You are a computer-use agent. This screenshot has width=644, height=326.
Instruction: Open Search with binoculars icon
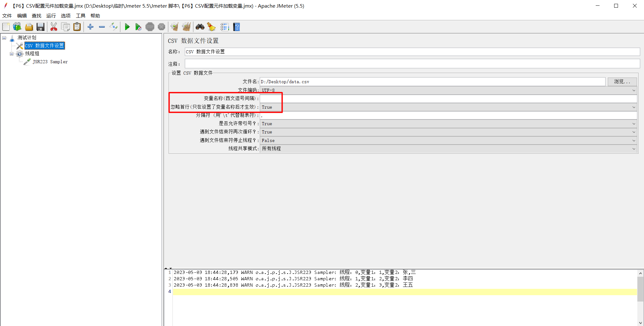click(x=200, y=27)
